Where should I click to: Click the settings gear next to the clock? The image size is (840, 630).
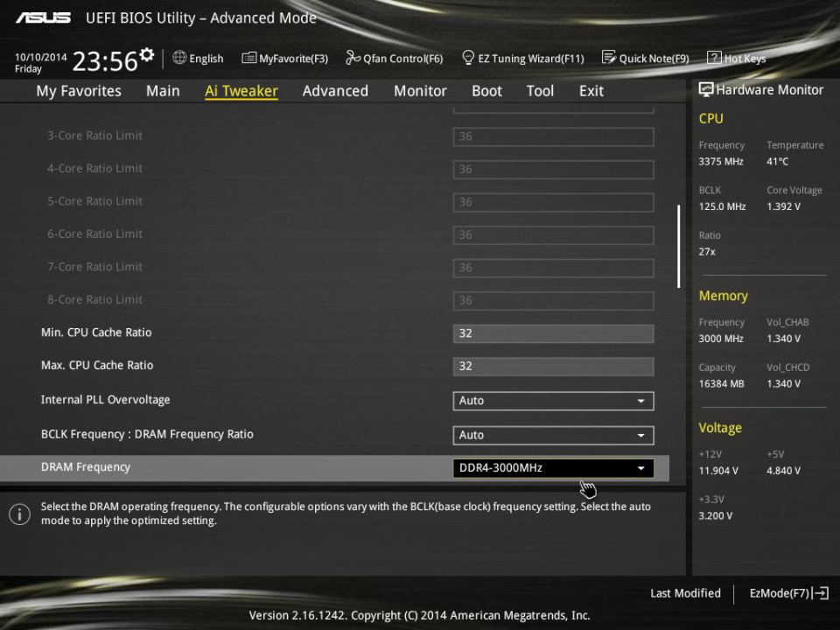[146, 54]
